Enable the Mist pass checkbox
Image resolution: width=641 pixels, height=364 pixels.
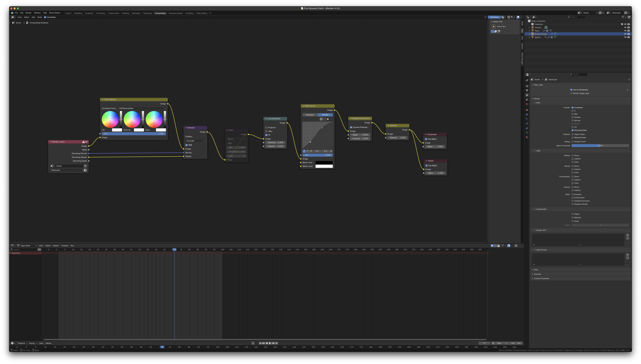(572, 114)
